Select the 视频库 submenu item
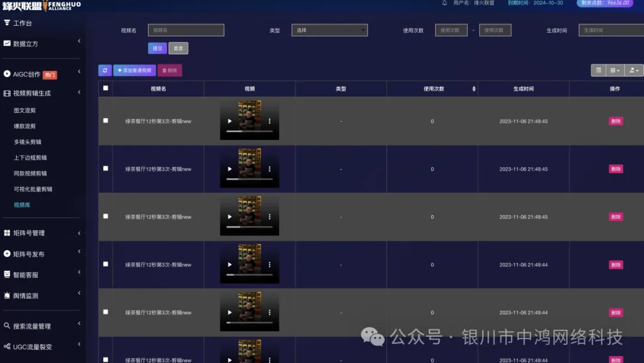Viewport: 644px width, 363px height. [22, 205]
